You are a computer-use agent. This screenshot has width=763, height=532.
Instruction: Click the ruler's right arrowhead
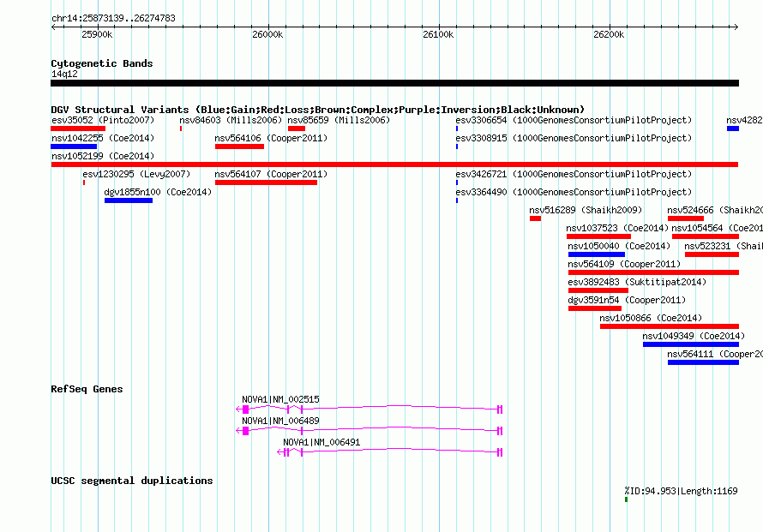pos(736,27)
